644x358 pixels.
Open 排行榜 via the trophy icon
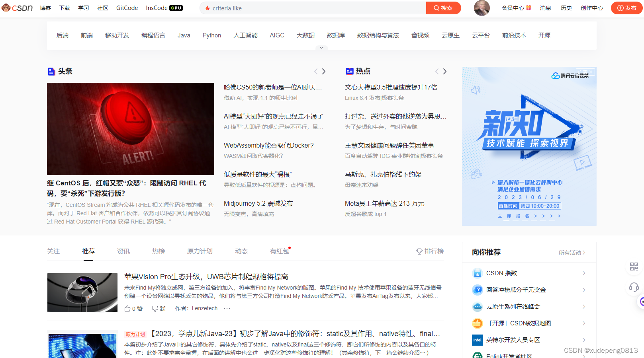(419, 251)
